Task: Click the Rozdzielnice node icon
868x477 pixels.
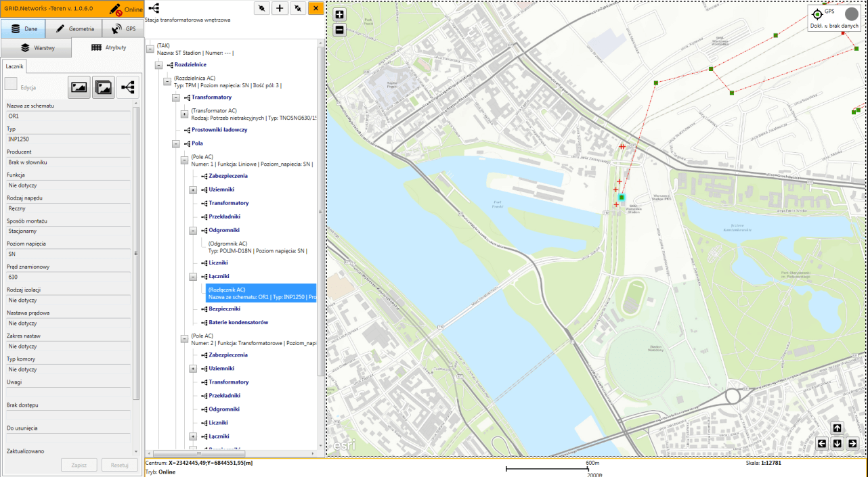Action: click(x=169, y=65)
